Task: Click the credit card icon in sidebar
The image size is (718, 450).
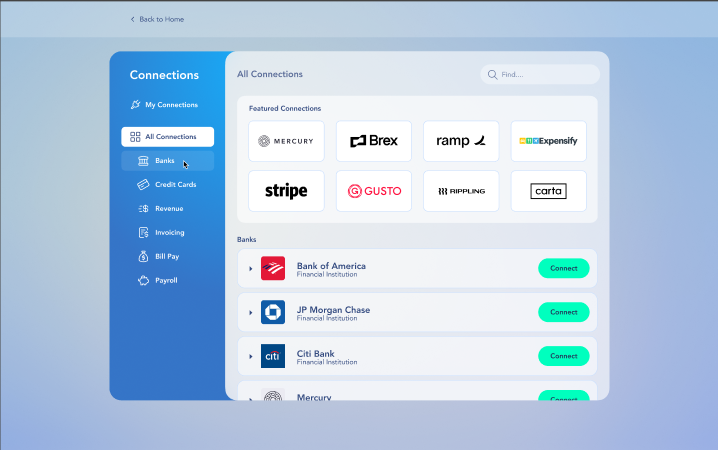Action: coord(143,184)
